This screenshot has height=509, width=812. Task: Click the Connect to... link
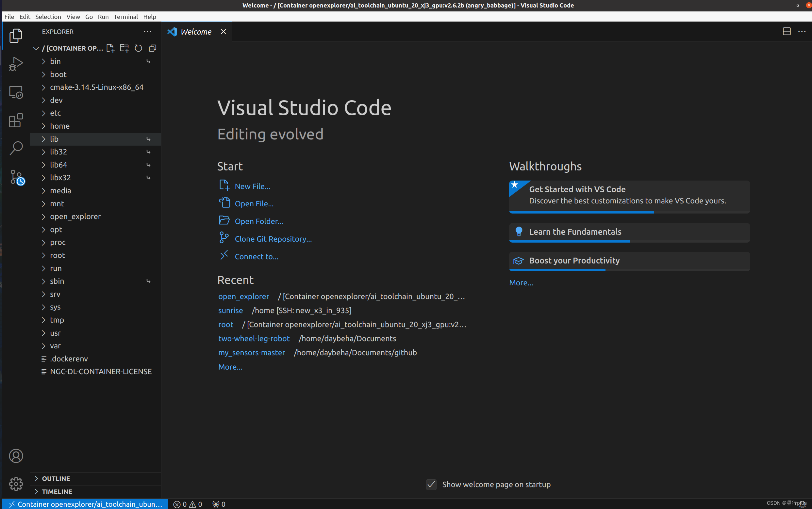[257, 257]
